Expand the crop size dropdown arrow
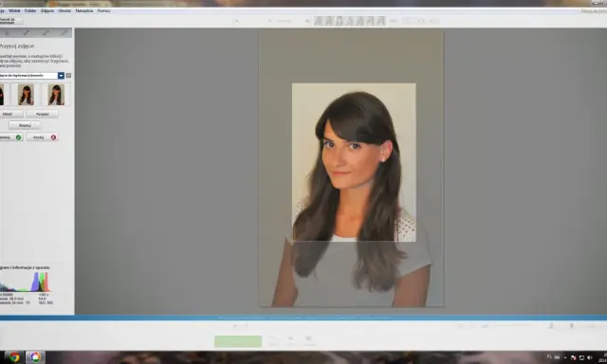This screenshot has height=364, width=607. [x=61, y=76]
